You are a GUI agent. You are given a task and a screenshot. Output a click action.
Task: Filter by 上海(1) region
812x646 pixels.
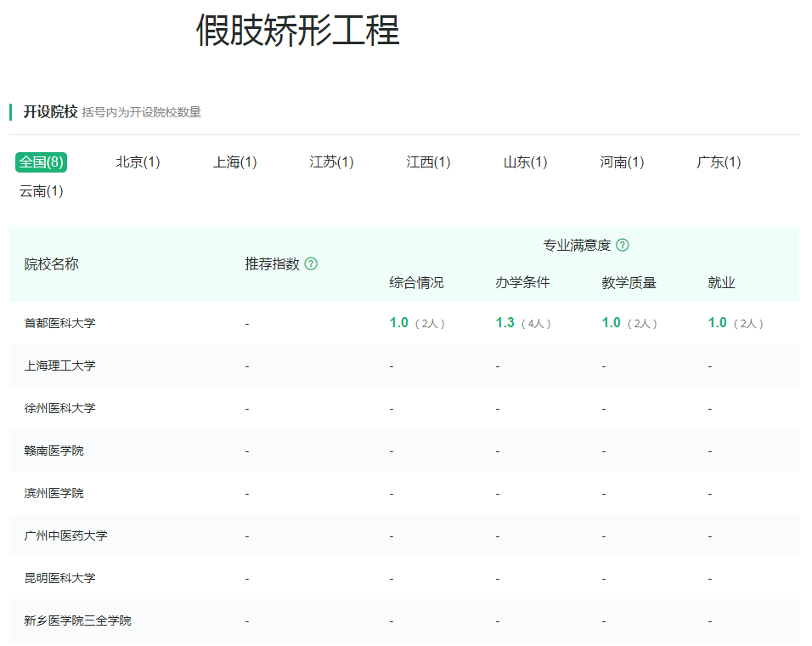coord(234,162)
